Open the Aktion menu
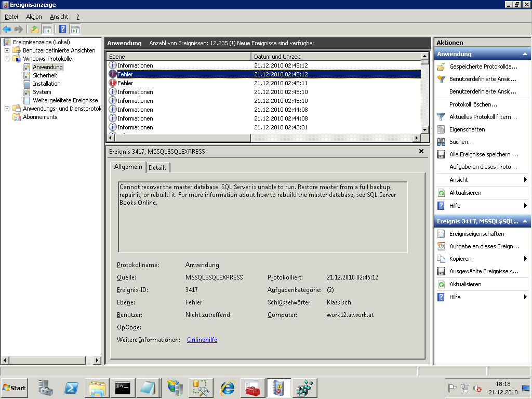The width and height of the screenshot is (532, 399). click(x=34, y=17)
